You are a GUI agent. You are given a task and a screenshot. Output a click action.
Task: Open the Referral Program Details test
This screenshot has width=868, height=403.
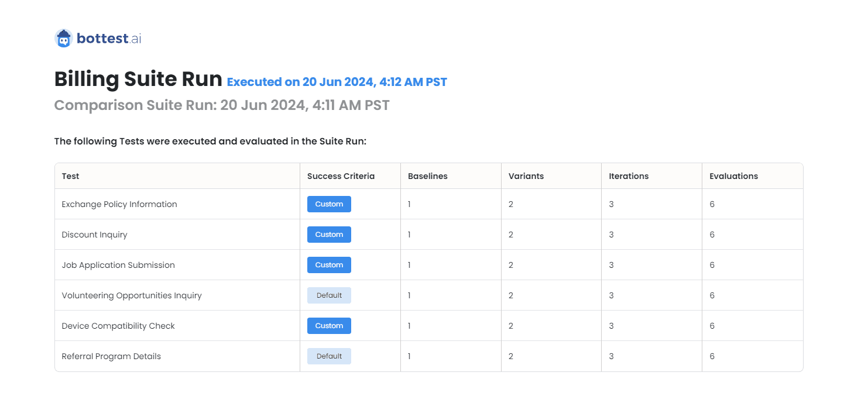click(111, 356)
